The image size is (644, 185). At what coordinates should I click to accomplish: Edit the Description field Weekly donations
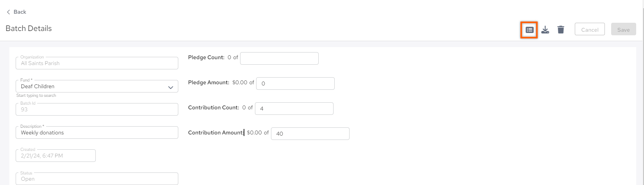tap(97, 132)
